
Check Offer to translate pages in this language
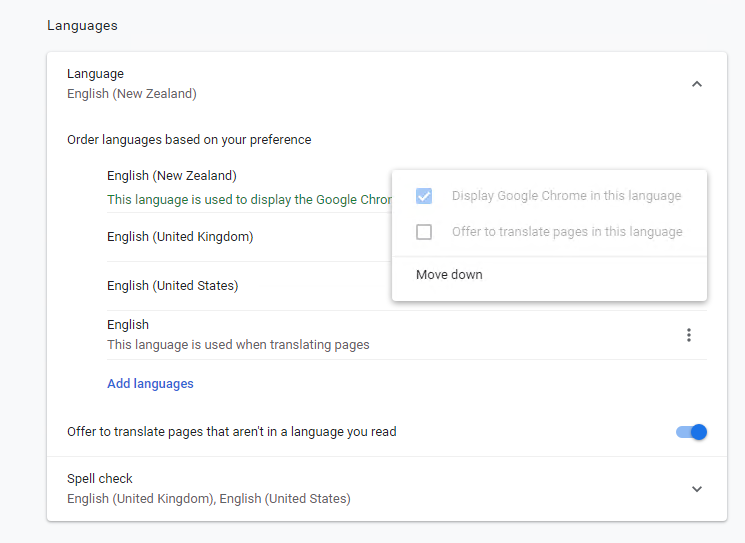424,232
